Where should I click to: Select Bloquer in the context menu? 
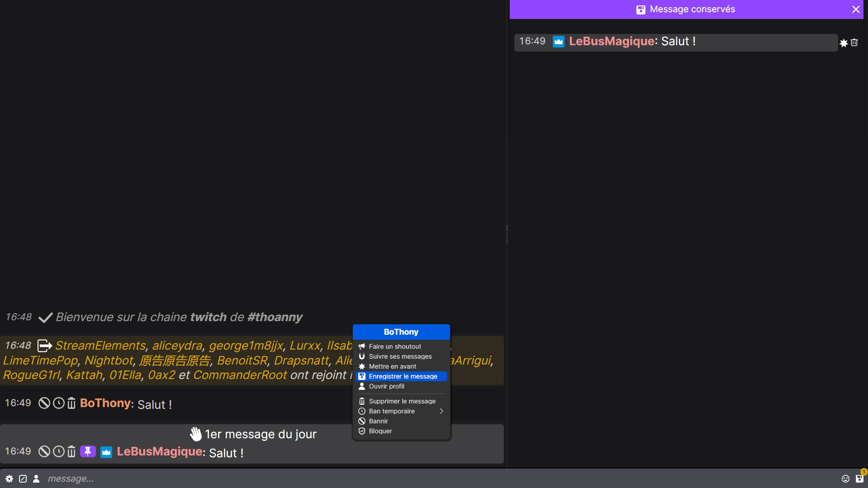click(x=401, y=431)
